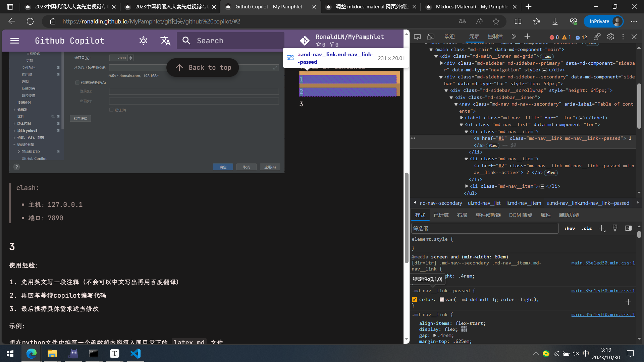This screenshot has width=644, height=362.
Task: Toggle computed styles sidebar pane icon
Action: click(x=628, y=228)
